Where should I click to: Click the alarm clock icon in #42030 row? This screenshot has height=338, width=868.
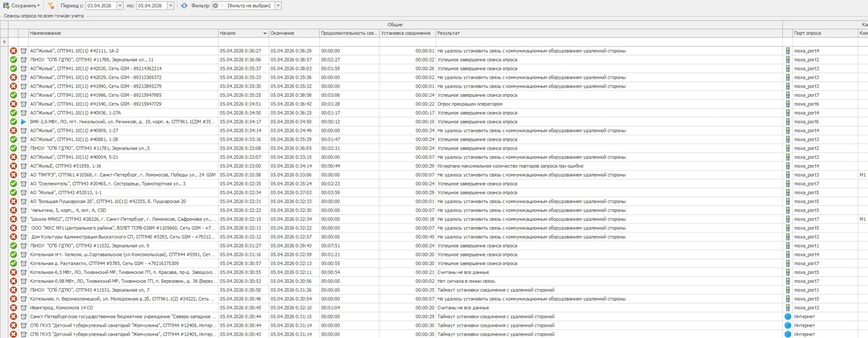(24, 69)
